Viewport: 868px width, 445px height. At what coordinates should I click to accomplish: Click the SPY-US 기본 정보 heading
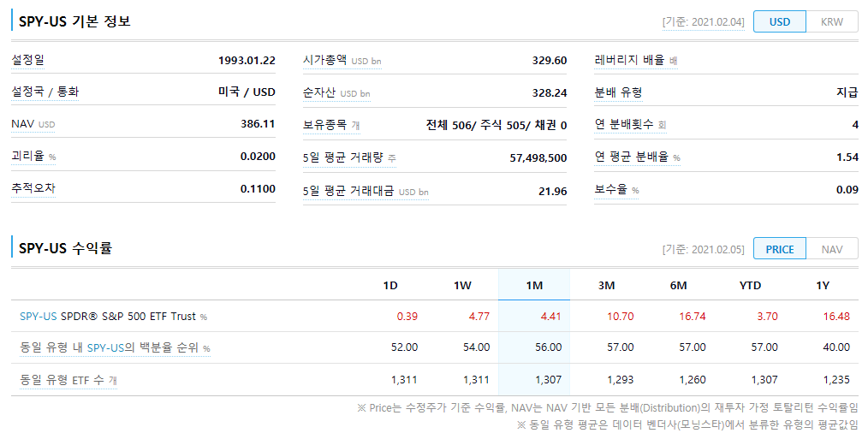click(74, 21)
